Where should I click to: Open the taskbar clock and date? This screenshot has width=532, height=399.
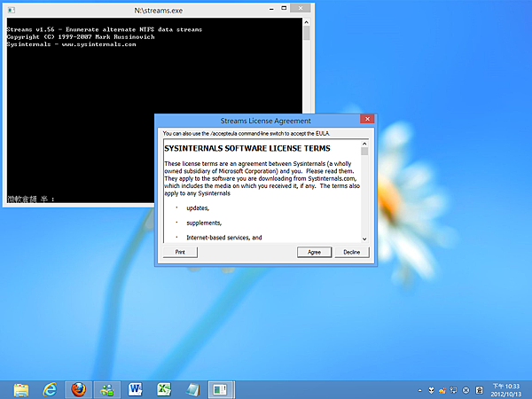coord(506,390)
